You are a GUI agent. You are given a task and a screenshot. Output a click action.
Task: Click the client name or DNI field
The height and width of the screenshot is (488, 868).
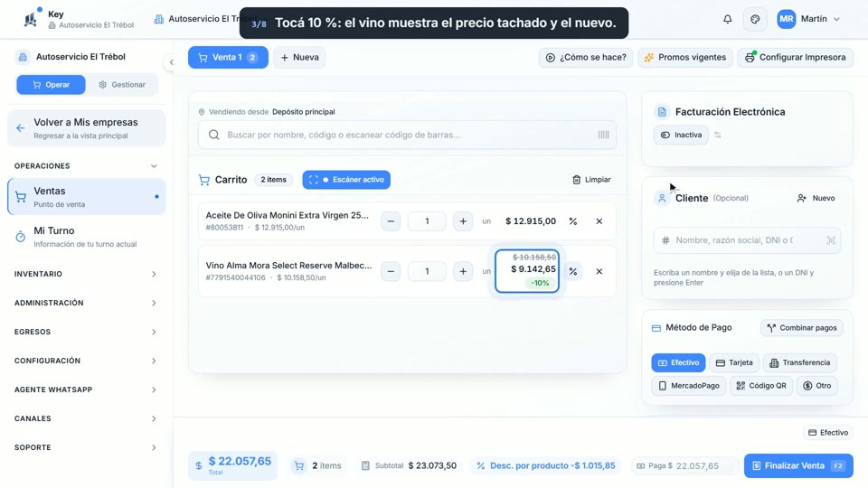(x=747, y=240)
